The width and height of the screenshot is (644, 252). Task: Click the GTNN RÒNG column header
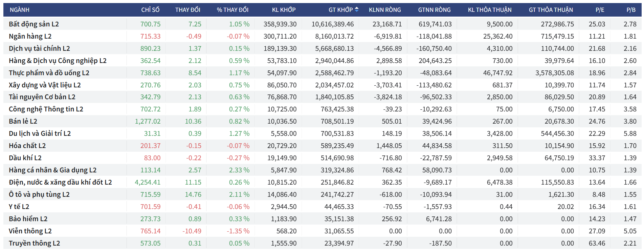click(434, 10)
